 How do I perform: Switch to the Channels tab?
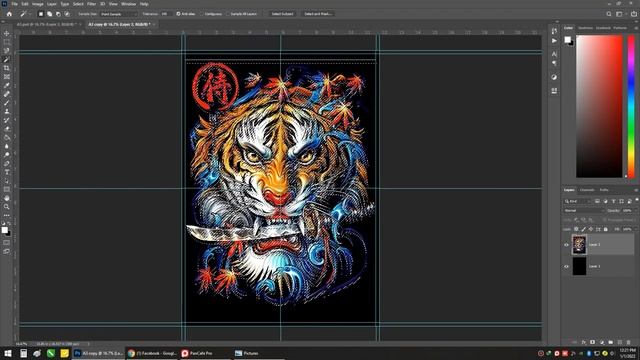coord(587,190)
